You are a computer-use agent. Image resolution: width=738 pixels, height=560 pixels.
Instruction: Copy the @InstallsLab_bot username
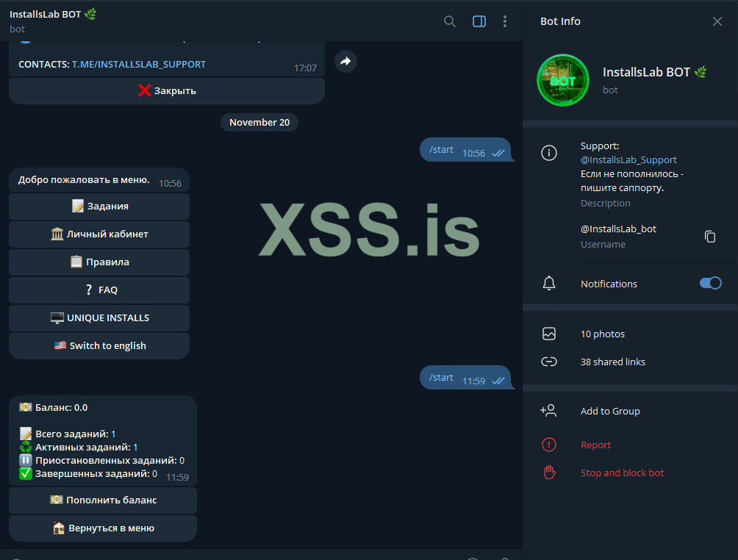tap(710, 236)
